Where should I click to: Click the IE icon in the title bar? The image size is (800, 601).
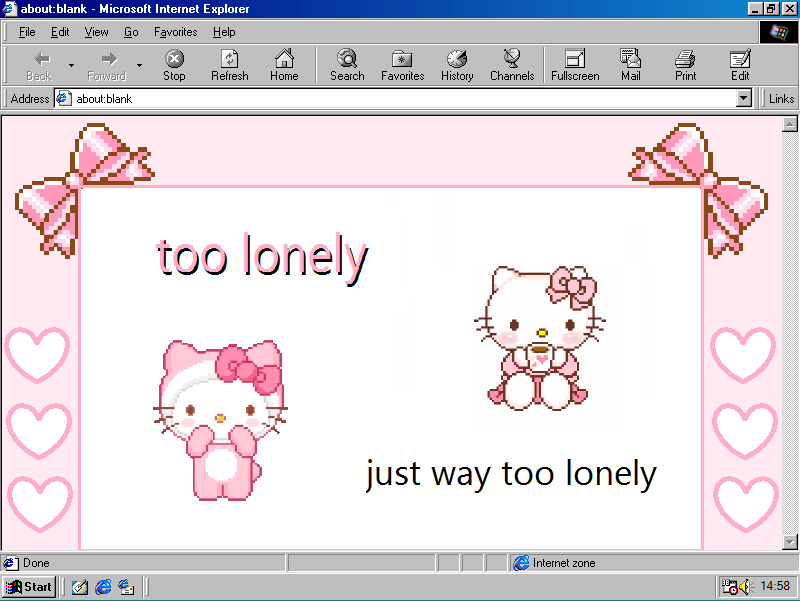tap(10, 9)
